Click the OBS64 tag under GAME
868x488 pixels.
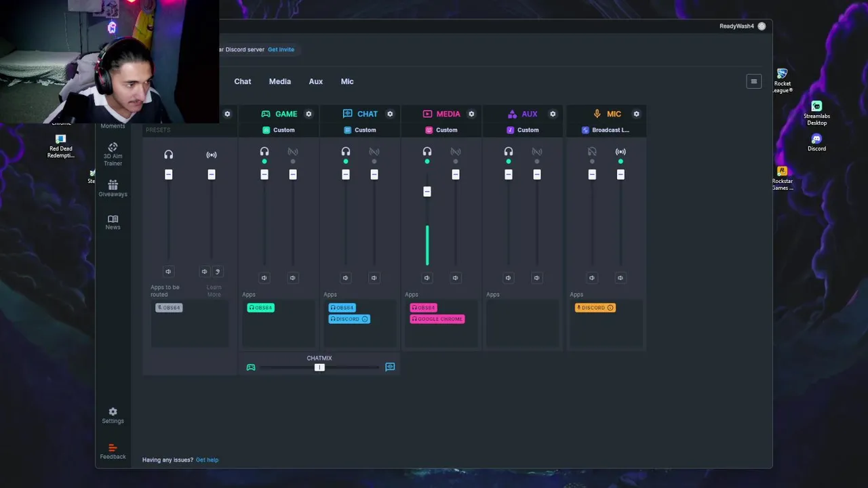pos(260,308)
